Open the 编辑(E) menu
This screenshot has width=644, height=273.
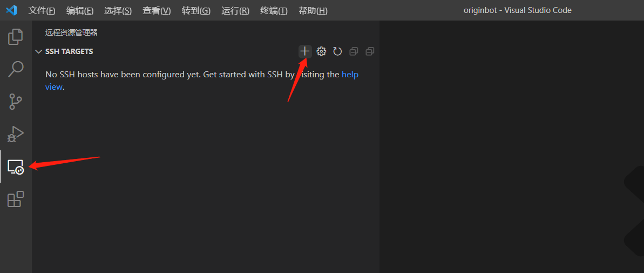click(79, 11)
